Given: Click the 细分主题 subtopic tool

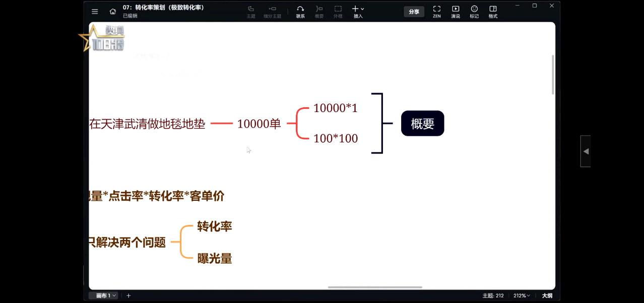Looking at the screenshot, I should click(273, 11).
